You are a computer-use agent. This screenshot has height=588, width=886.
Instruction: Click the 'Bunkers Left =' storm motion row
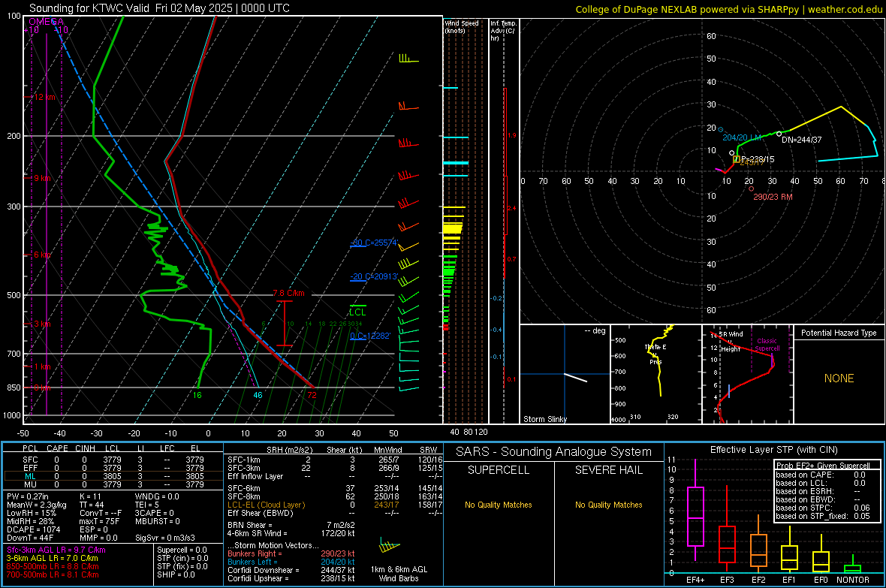click(291, 562)
